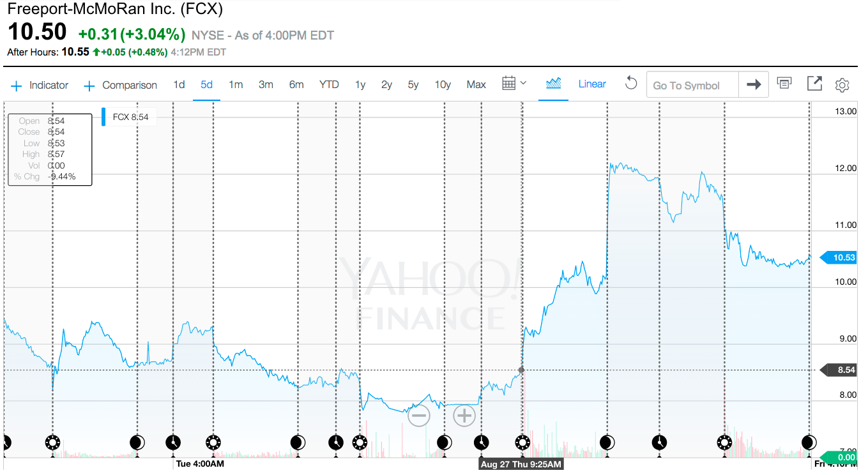868x475 pixels.
Task: Select the 5d range tab
Action: click(x=206, y=84)
